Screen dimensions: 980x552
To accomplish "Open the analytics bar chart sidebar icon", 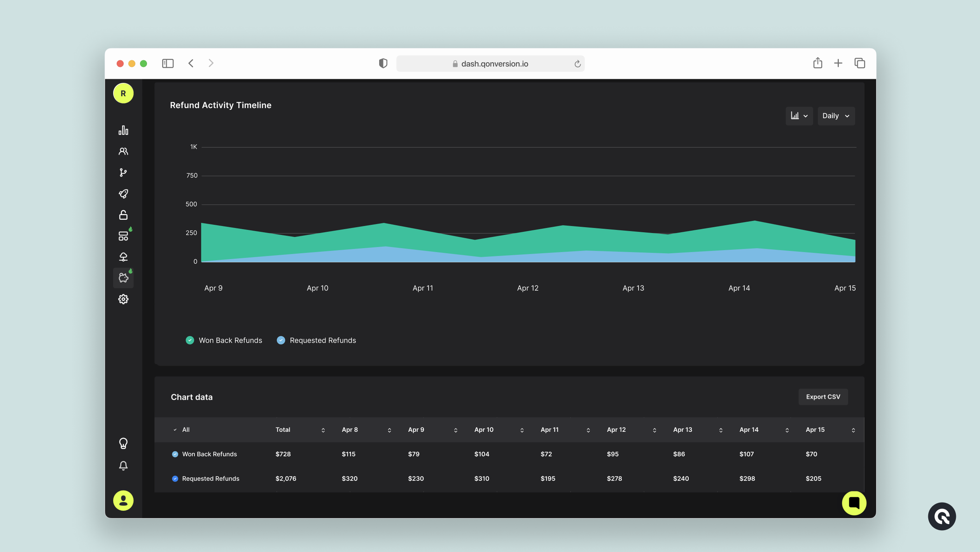I will pos(123,130).
